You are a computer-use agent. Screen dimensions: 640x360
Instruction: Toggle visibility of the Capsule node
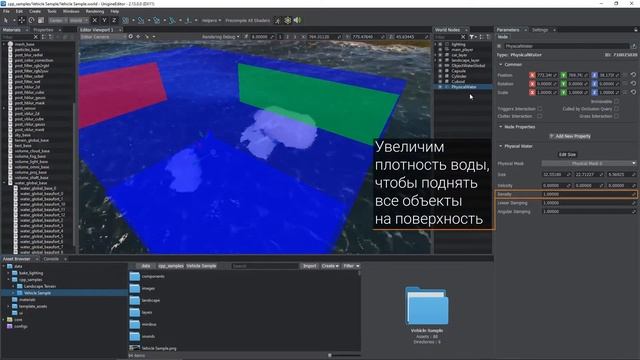[440, 71]
